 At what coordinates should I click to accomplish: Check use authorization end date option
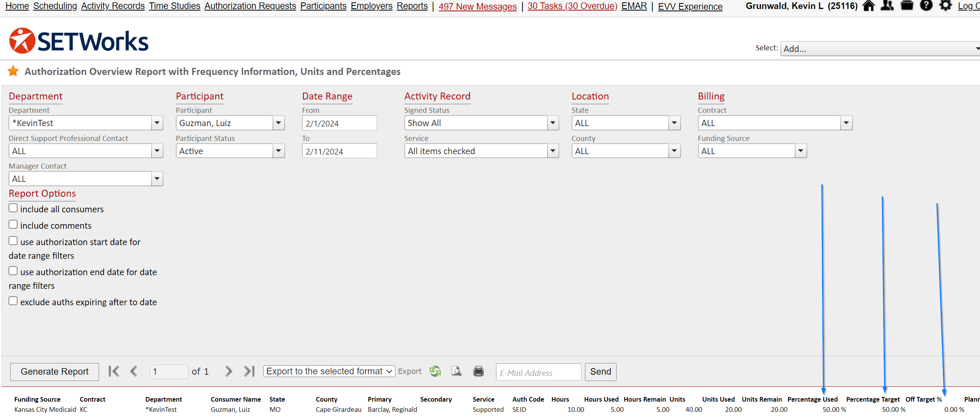click(x=13, y=271)
